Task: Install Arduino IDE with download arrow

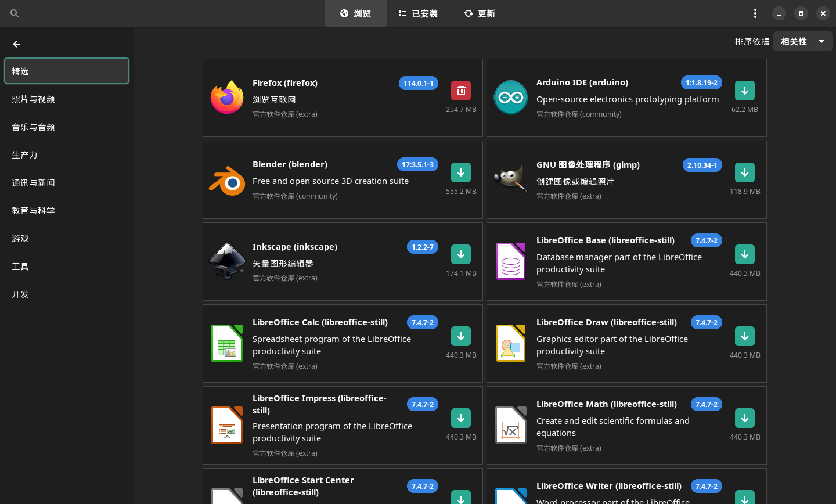Action: (x=745, y=91)
